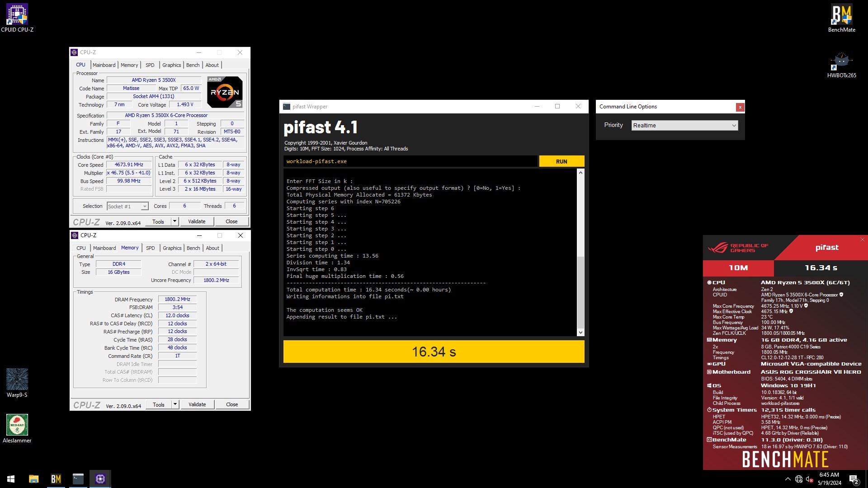Open the BenchMate desktop shortcut
This screenshot has height=488, width=868.
tap(841, 18)
